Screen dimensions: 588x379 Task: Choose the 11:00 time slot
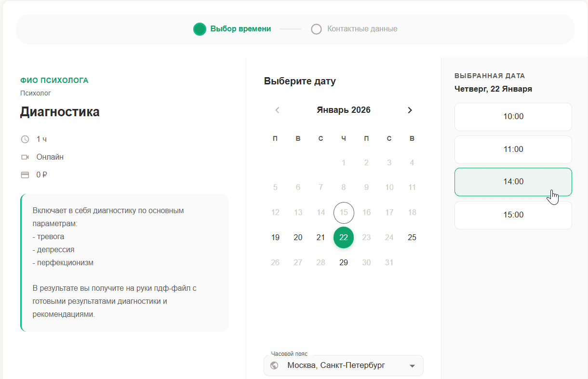513,149
